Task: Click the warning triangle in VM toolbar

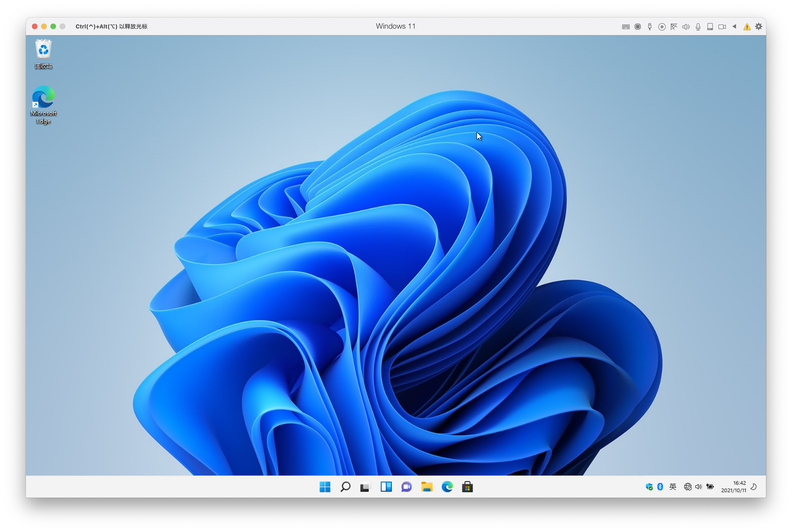Action: point(746,26)
